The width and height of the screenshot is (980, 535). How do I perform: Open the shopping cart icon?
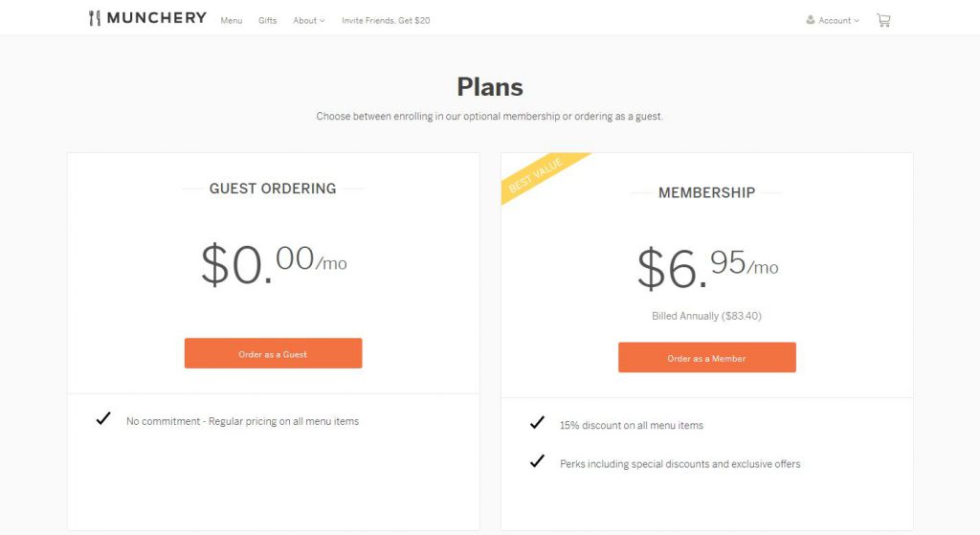coord(883,21)
